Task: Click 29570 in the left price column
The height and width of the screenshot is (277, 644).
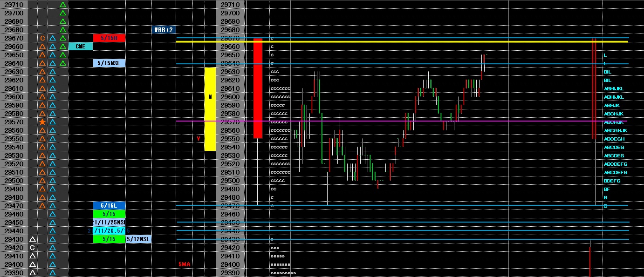Action: coord(14,122)
